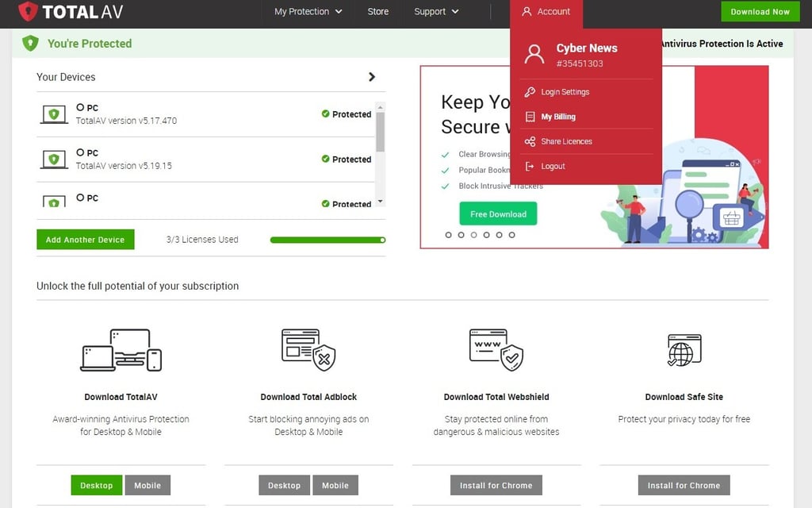Click Desktop button under Total Adblock
This screenshot has width=812, height=508.
(x=285, y=485)
